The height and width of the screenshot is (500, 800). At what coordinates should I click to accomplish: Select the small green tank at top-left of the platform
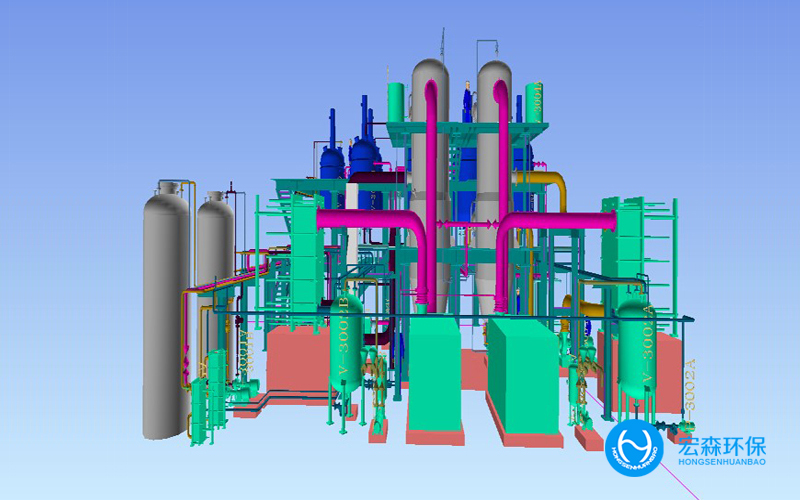coord(396,101)
